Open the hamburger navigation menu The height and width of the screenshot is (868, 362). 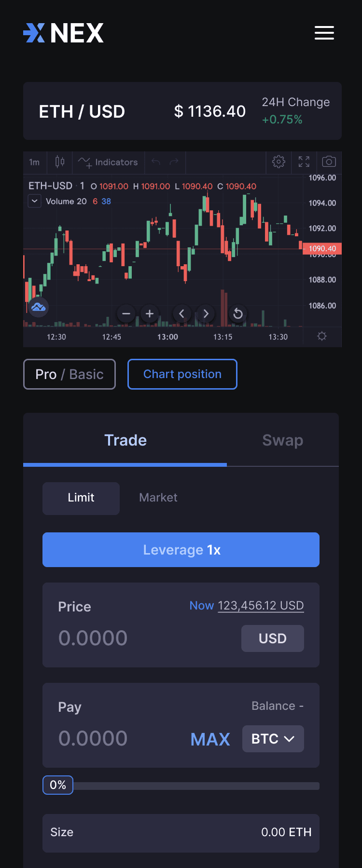324,33
